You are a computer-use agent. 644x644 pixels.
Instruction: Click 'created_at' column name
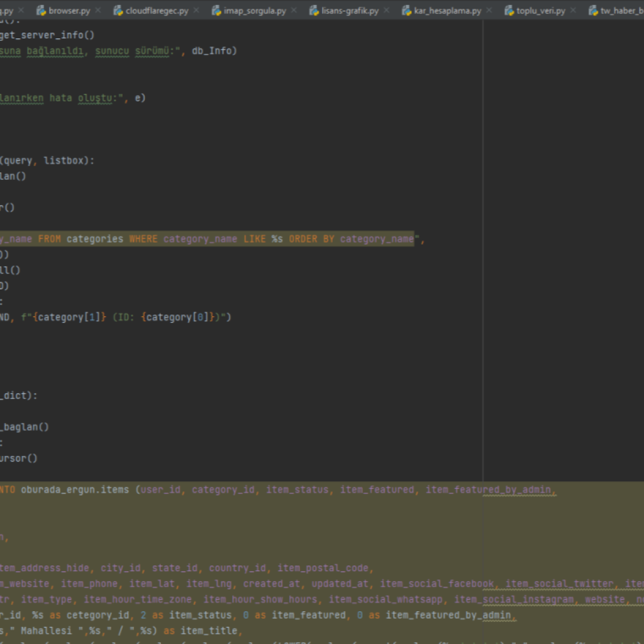(x=272, y=584)
